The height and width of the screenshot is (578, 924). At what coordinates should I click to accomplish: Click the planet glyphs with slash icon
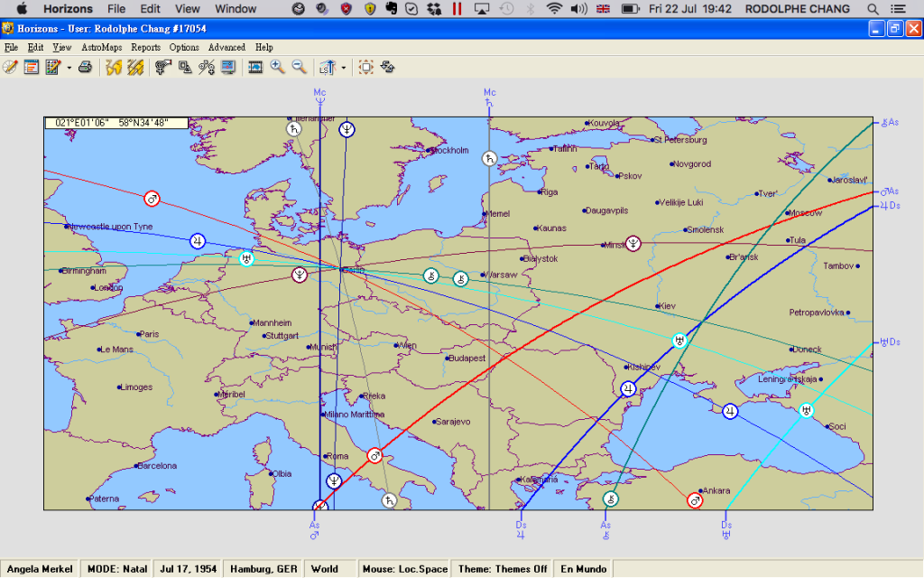click(207, 67)
